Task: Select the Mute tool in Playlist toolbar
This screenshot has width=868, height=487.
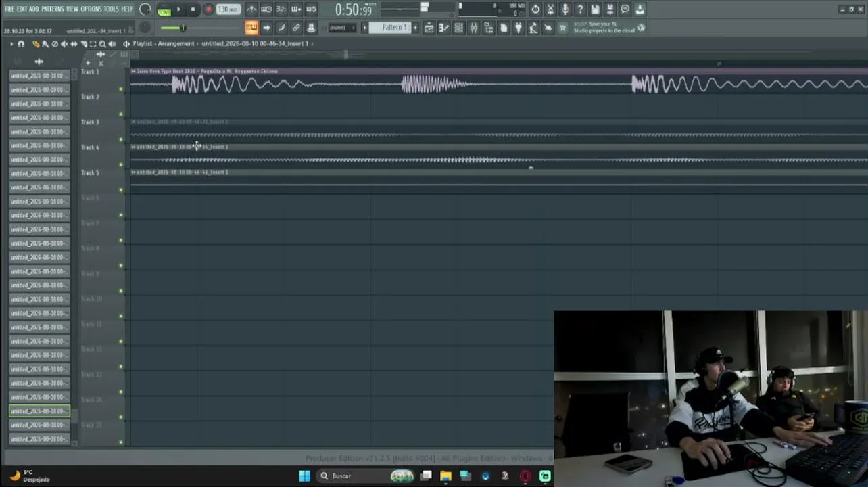Action: click(x=64, y=44)
